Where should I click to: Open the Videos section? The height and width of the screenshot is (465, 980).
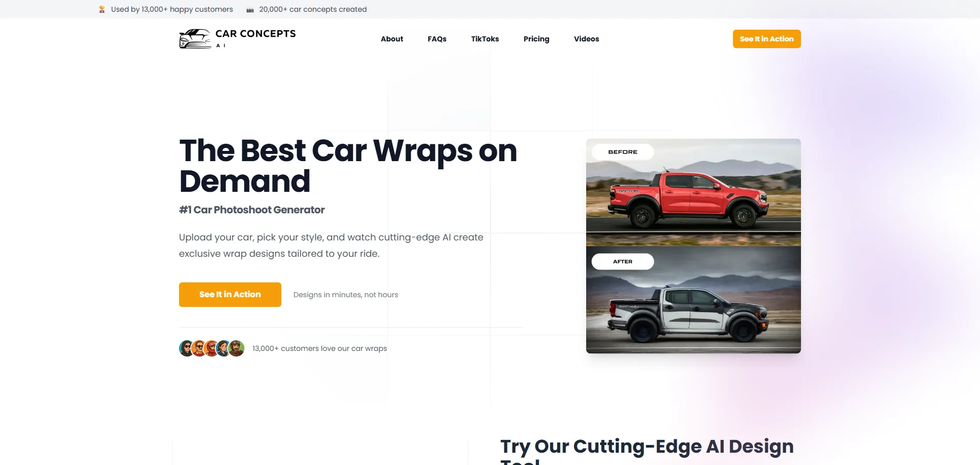coord(586,39)
